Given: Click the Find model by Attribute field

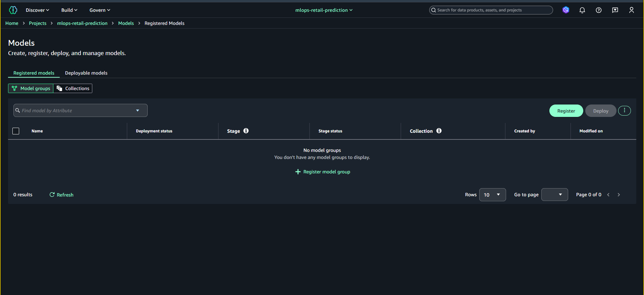Looking at the screenshot, I should [77, 111].
